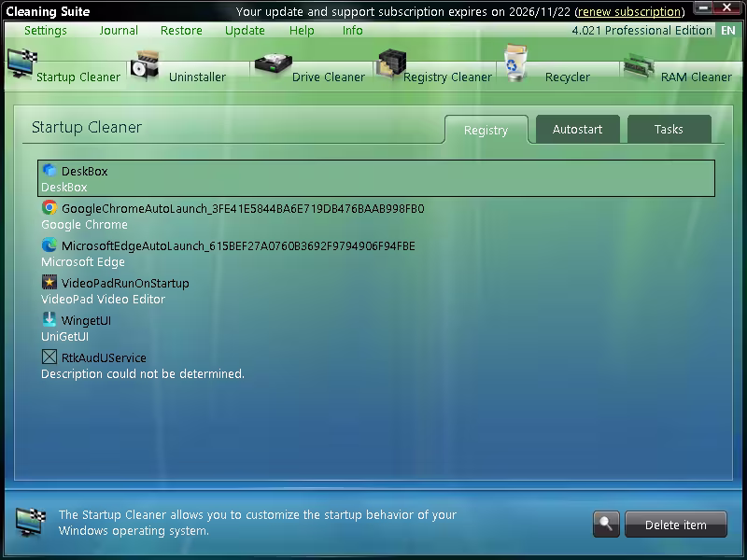Open the Journal menu
The width and height of the screenshot is (747, 560).
[119, 30]
